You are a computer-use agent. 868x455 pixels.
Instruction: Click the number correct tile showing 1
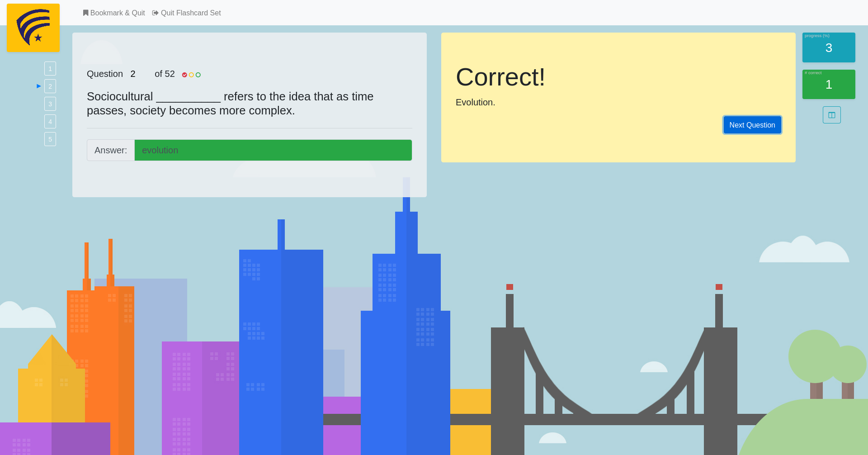click(829, 84)
